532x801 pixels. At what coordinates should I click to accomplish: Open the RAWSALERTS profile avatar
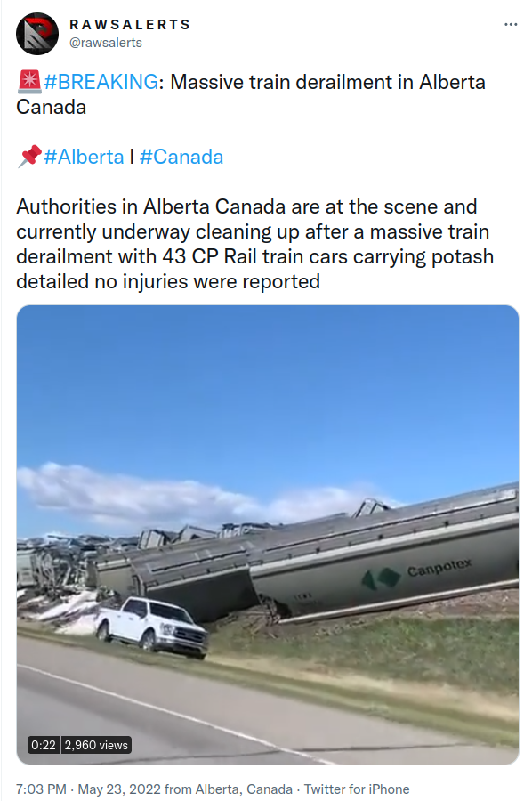37,34
